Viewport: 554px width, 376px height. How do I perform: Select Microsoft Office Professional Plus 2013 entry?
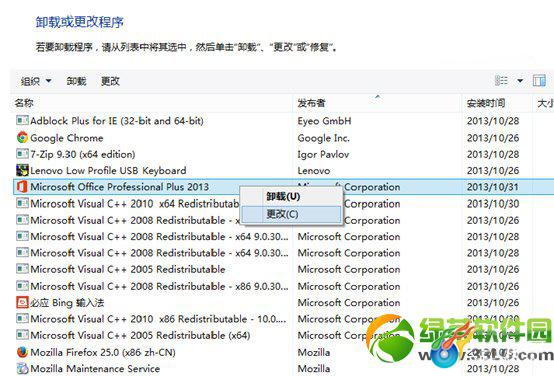(x=120, y=187)
